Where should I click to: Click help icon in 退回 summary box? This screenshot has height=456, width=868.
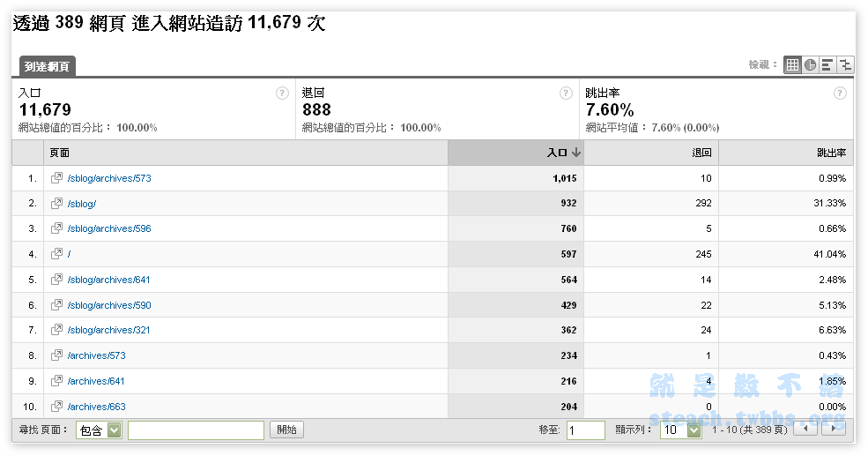[566, 93]
